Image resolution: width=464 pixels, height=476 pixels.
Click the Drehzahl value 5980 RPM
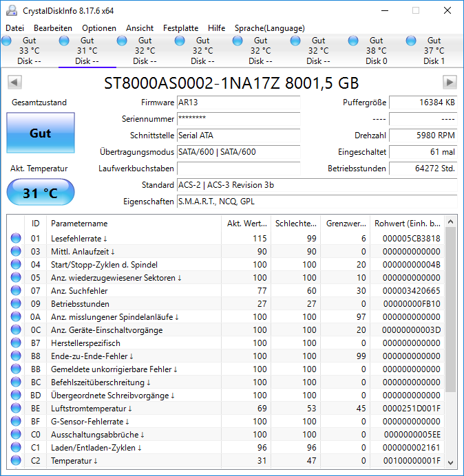coord(423,136)
